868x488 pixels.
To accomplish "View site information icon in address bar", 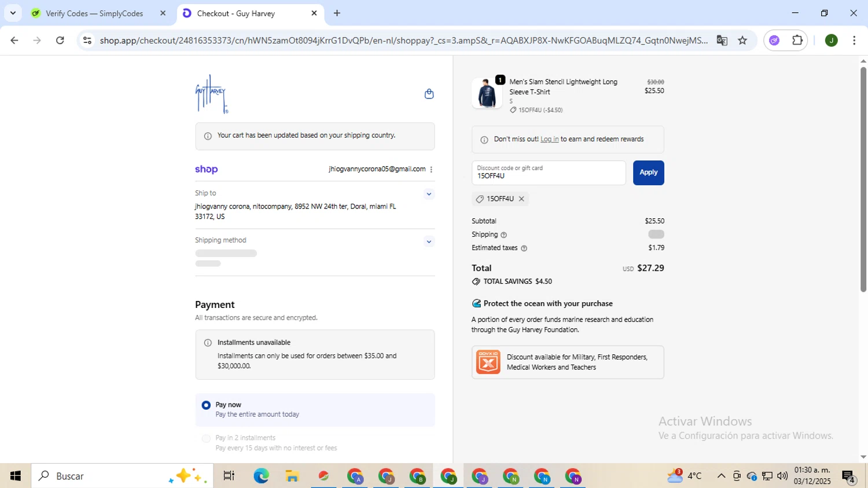I will click(x=87, y=40).
